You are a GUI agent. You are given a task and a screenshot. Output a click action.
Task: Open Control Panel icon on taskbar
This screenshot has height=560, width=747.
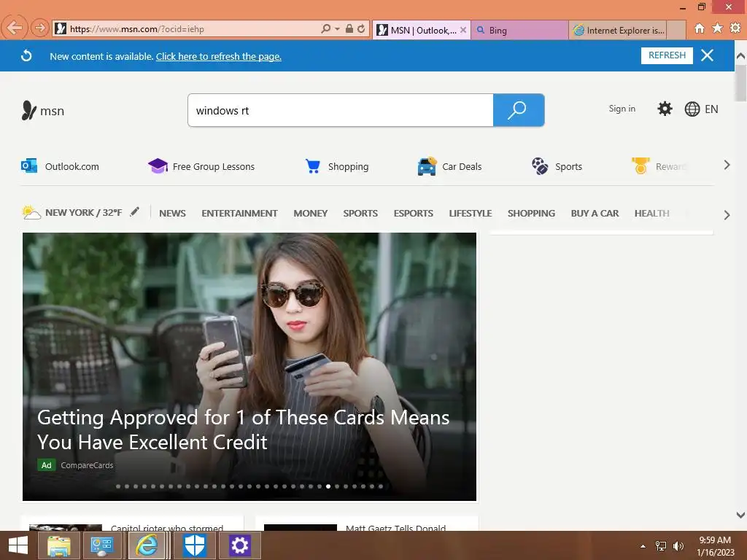tap(101, 545)
